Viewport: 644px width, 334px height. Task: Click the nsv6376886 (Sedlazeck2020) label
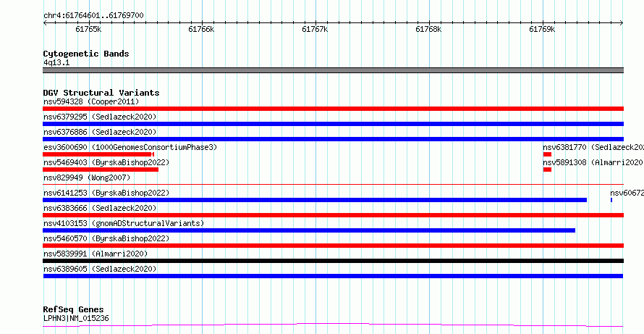pos(100,132)
